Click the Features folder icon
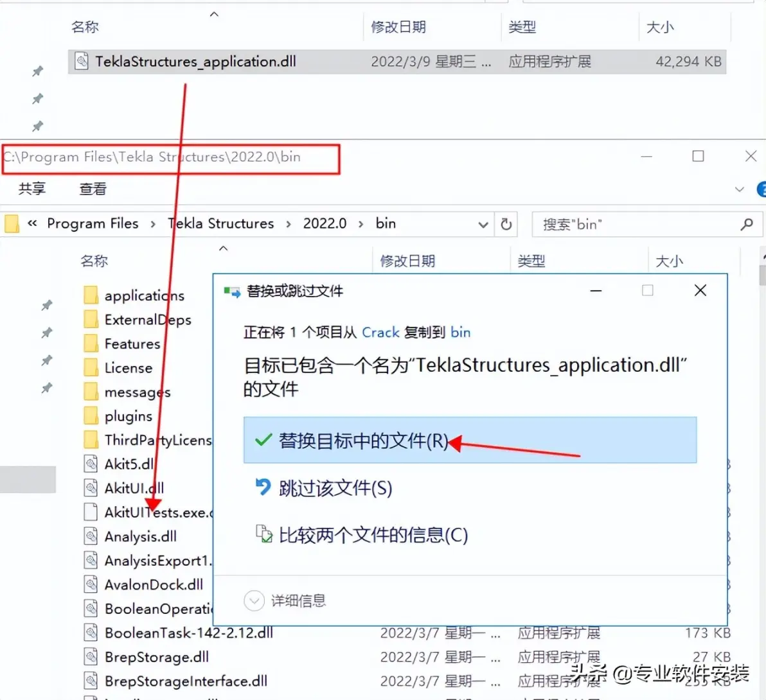 point(91,343)
